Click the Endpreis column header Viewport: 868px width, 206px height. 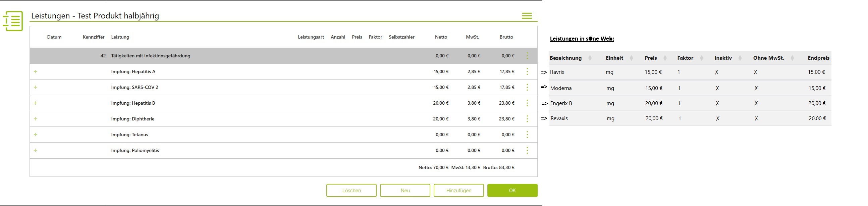click(818, 58)
